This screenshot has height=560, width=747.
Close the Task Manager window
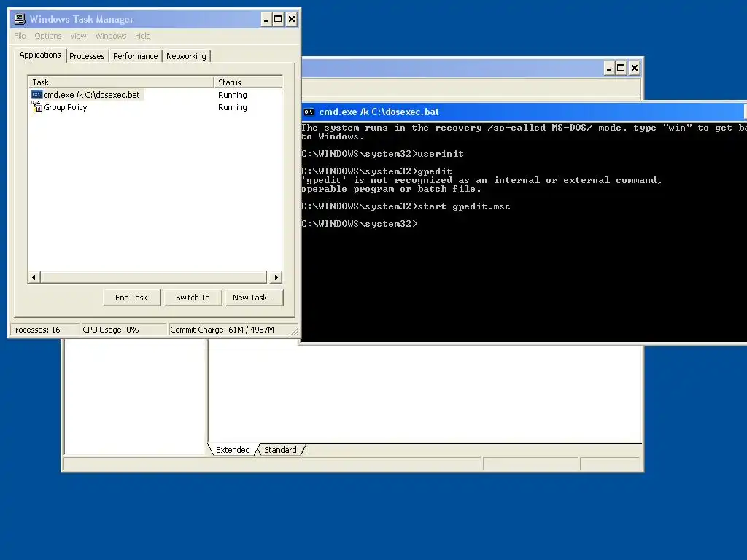(x=292, y=20)
